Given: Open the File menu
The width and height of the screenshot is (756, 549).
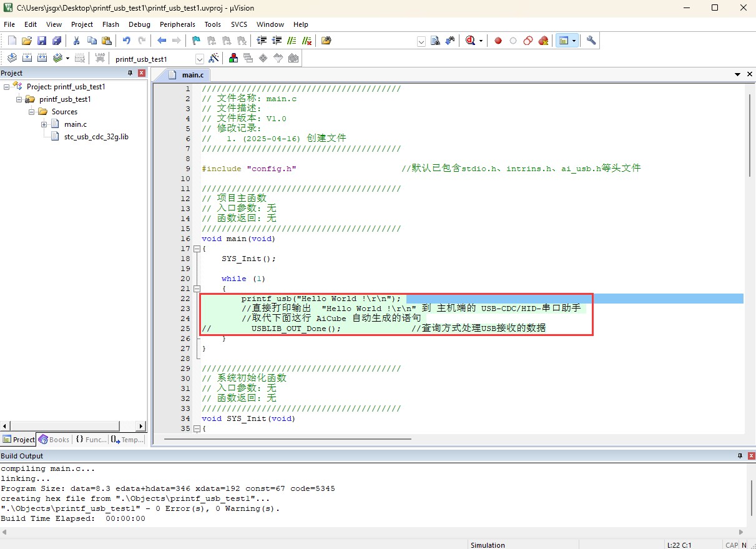Looking at the screenshot, I should point(9,24).
